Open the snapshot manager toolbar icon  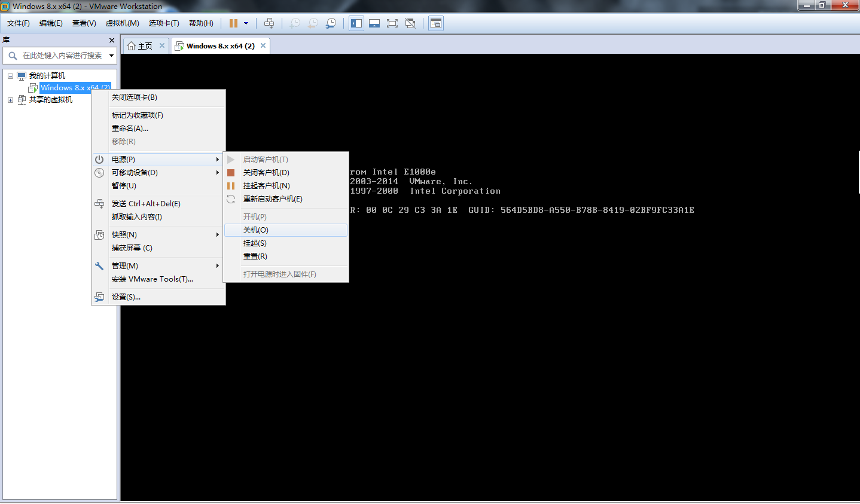point(331,23)
